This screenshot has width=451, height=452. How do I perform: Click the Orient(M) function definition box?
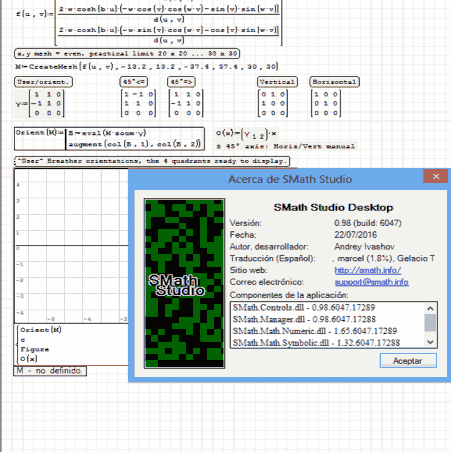(x=109, y=138)
